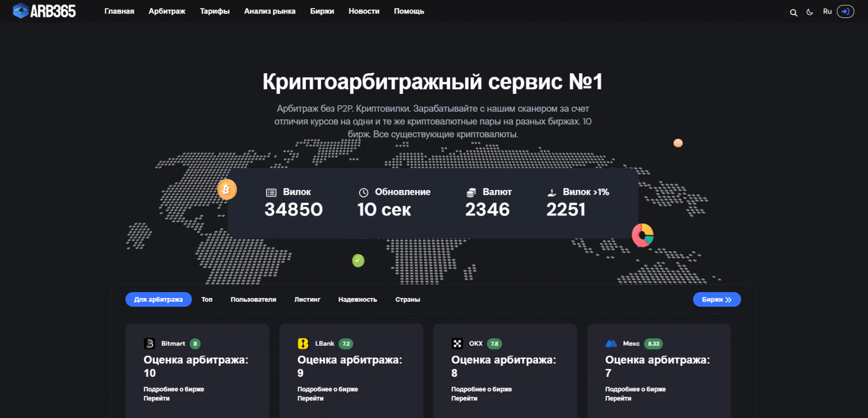The height and width of the screenshot is (418, 868).
Task: Click the Bitmart exchange name
Action: point(173,344)
